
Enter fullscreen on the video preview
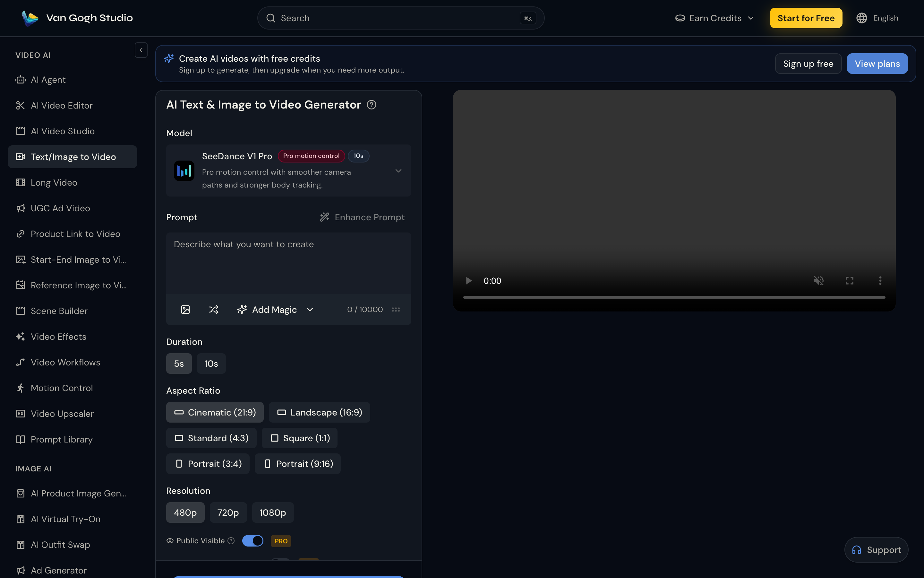pos(850,281)
